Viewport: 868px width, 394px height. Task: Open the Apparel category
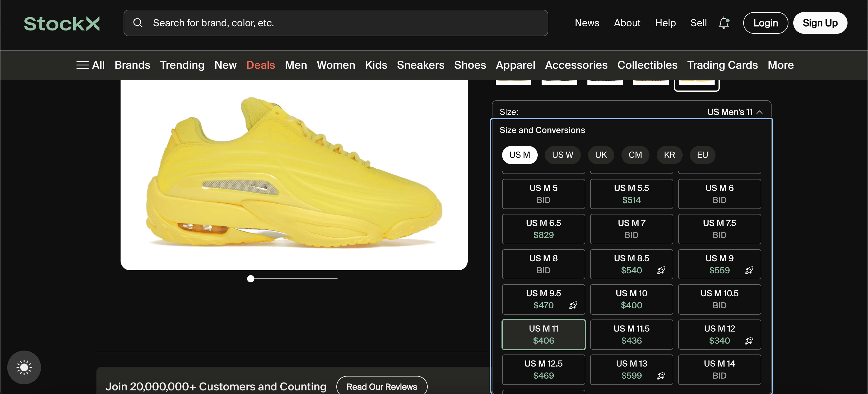[x=516, y=65]
